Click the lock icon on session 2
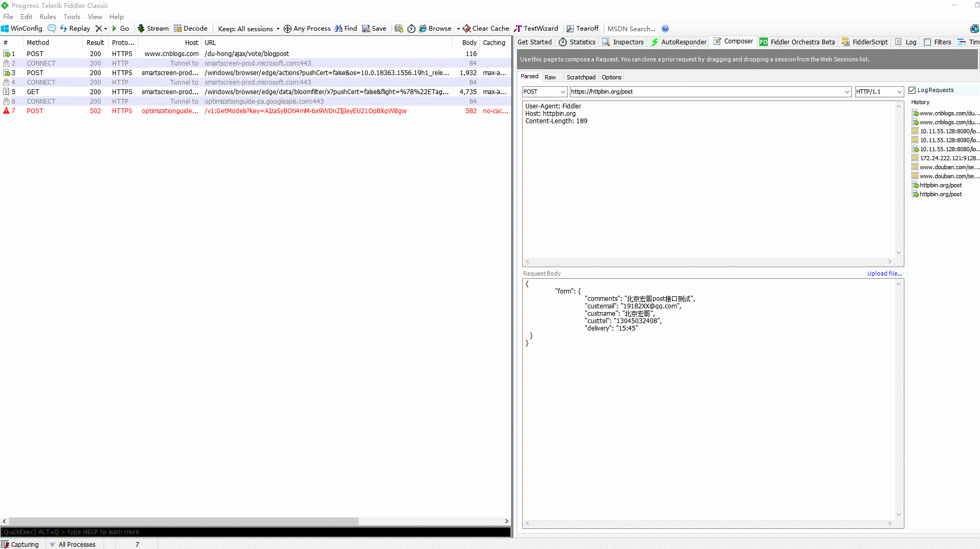 pyautogui.click(x=6, y=63)
